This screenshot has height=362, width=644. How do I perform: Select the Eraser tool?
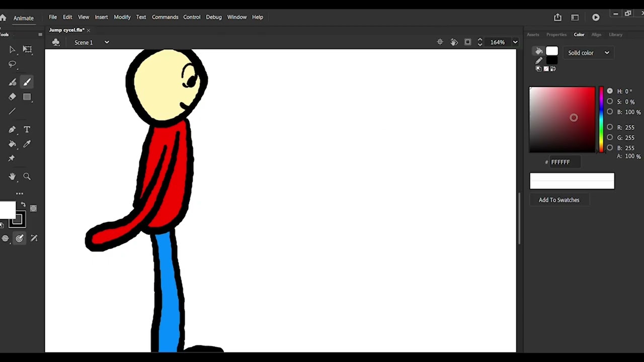coord(12,97)
